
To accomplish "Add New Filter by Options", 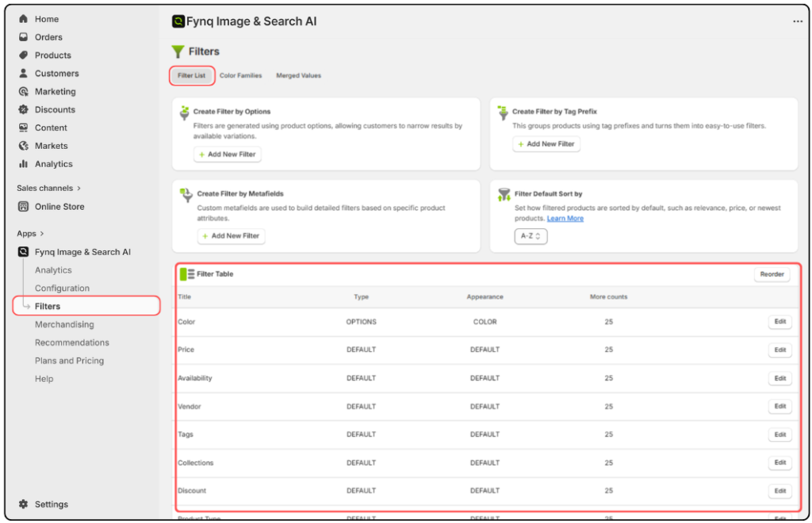I will pyautogui.click(x=228, y=155).
